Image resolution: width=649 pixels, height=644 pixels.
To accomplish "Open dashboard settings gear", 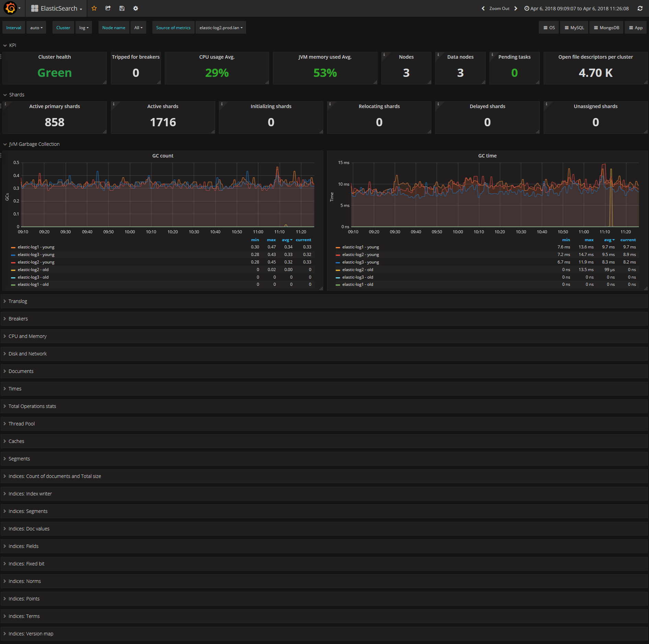I will coord(136,8).
